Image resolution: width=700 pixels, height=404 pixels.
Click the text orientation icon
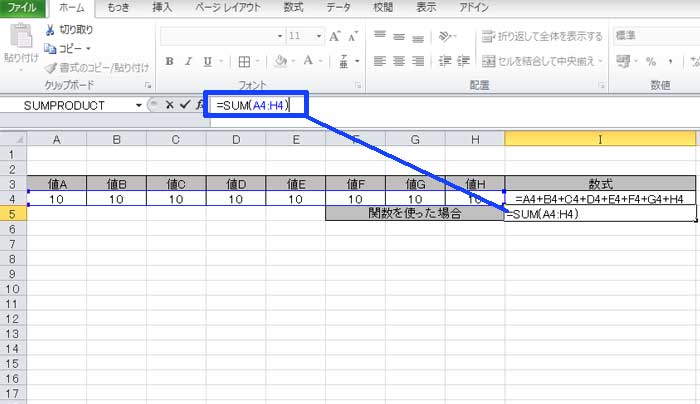445,36
